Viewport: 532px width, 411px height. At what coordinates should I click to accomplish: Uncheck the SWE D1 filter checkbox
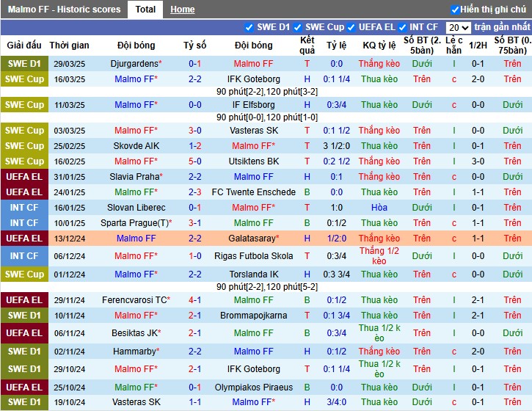[249, 27]
